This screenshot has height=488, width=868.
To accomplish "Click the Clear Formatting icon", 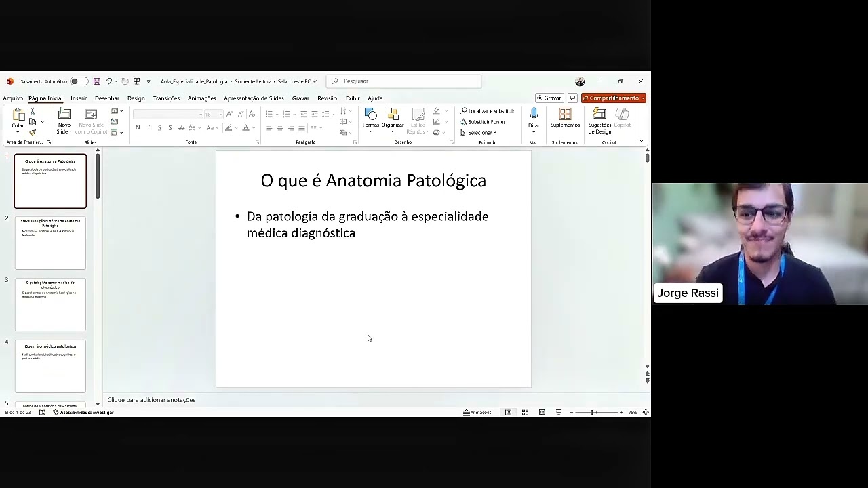I will (252, 114).
